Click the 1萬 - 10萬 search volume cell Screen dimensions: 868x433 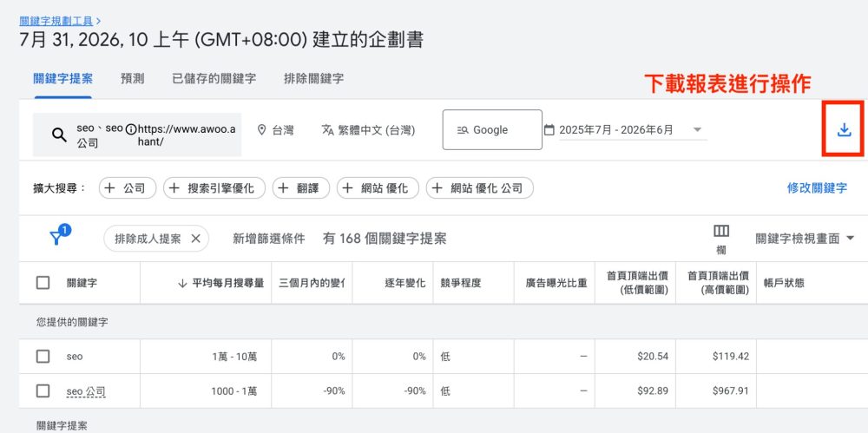[234, 357]
